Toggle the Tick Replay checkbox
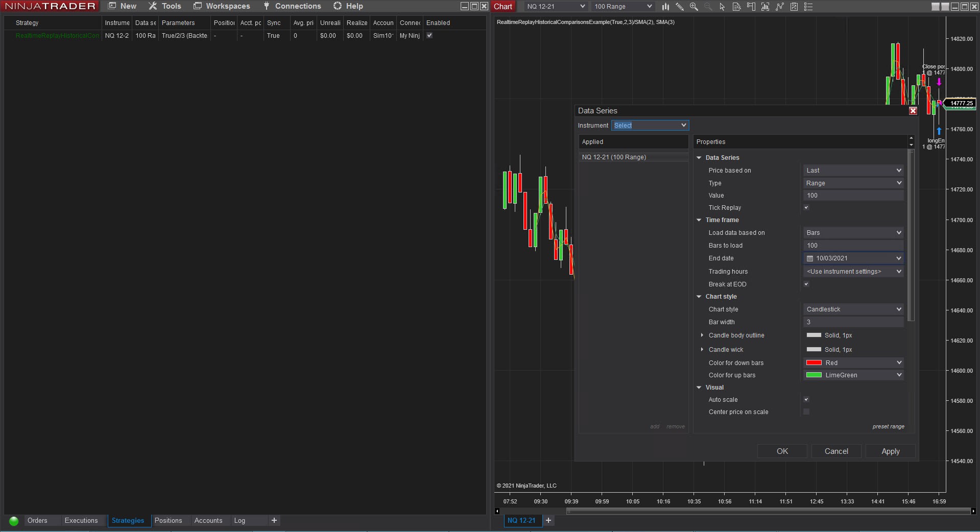 pos(806,208)
